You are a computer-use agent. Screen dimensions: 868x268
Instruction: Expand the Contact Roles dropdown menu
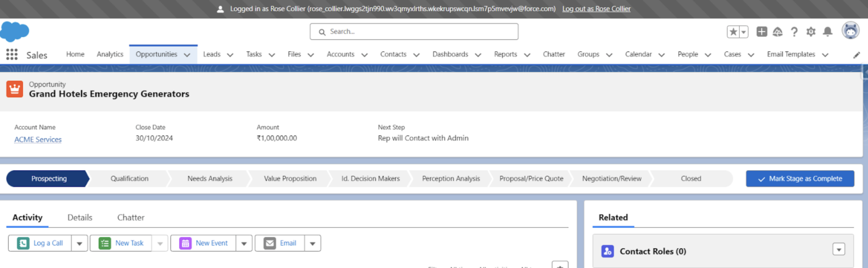(838, 249)
